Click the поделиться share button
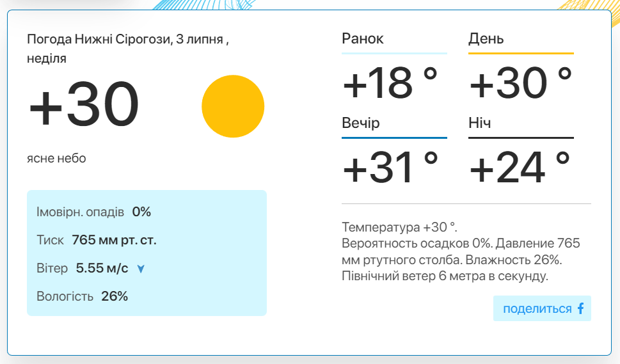This screenshot has width=620, height=364. (542, 308)
